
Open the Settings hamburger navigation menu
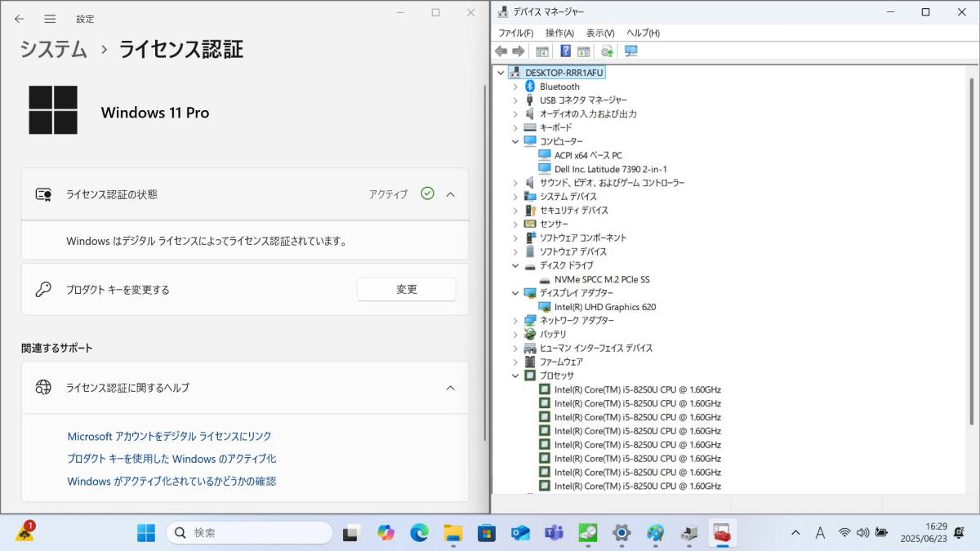(50, 18)
